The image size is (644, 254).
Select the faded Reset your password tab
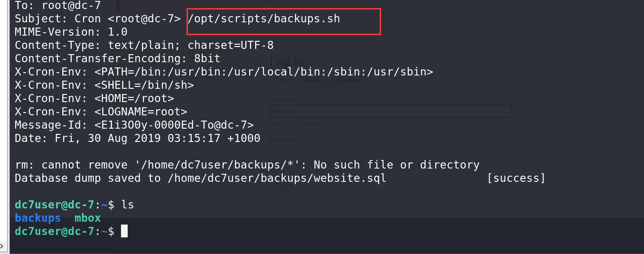334,80
